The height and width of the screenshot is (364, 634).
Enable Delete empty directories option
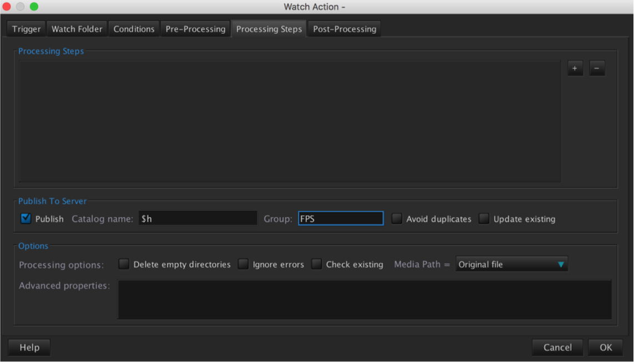pos(124,264)
